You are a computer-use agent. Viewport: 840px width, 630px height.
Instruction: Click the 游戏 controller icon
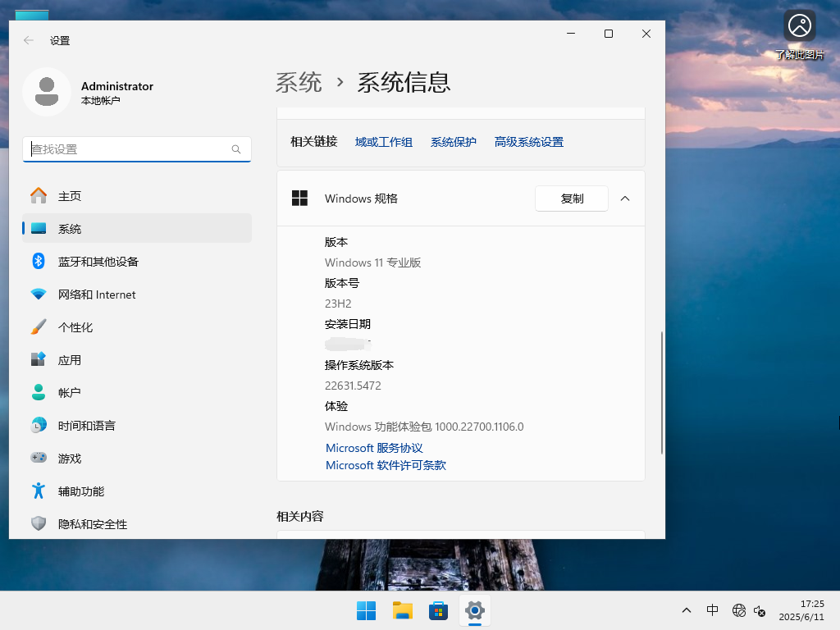[39, 458]
